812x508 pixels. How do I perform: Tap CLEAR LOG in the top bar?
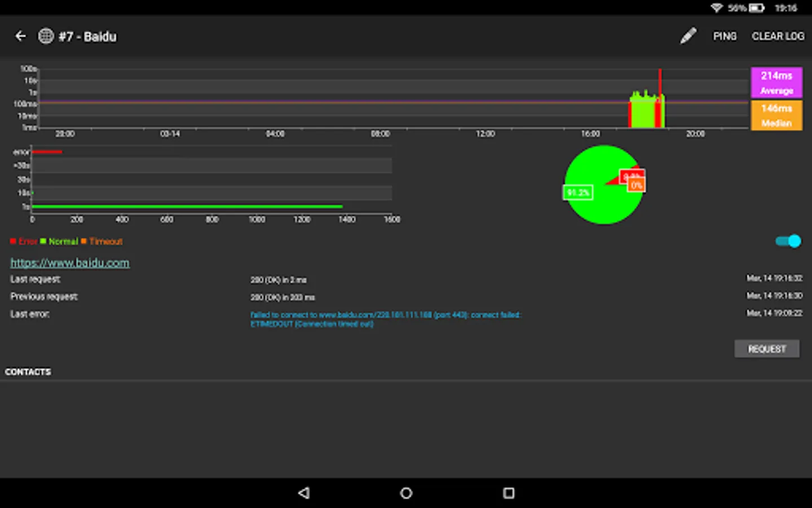[x=778, y=36]
